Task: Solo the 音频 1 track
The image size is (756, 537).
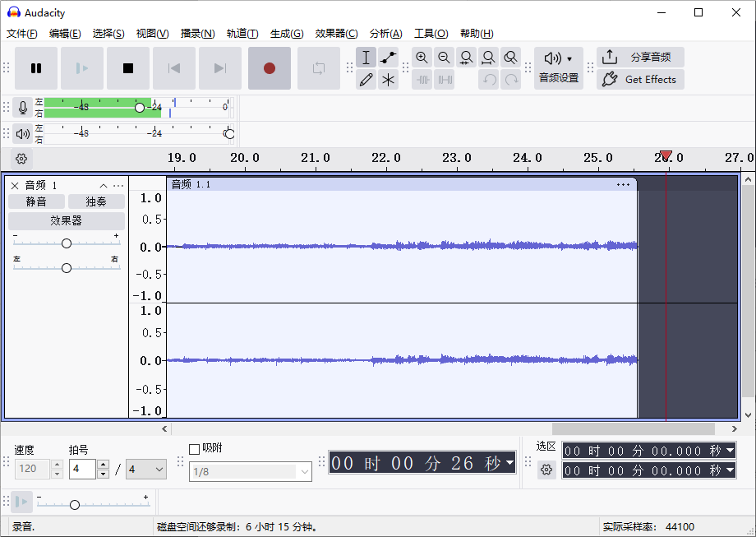Action: (x=96, y=201)
